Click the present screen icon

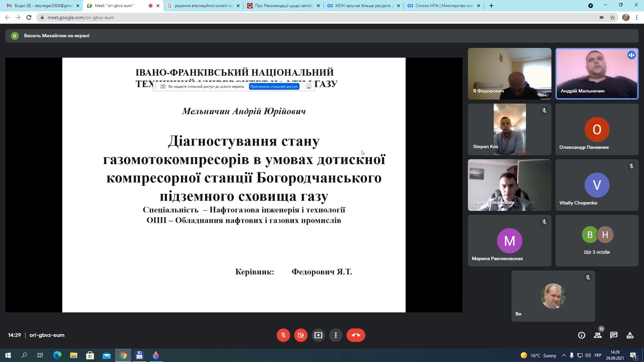tap(318, 335)
